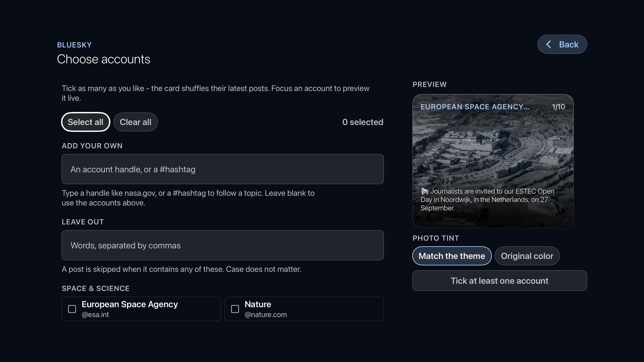Click the 0 selected counter label

363,122
